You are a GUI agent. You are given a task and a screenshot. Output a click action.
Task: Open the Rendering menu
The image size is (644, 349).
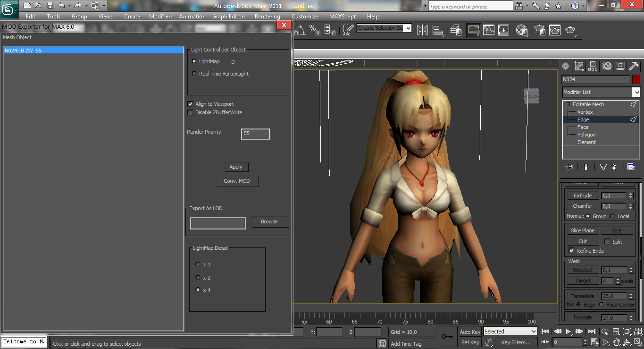click(268, 17)
